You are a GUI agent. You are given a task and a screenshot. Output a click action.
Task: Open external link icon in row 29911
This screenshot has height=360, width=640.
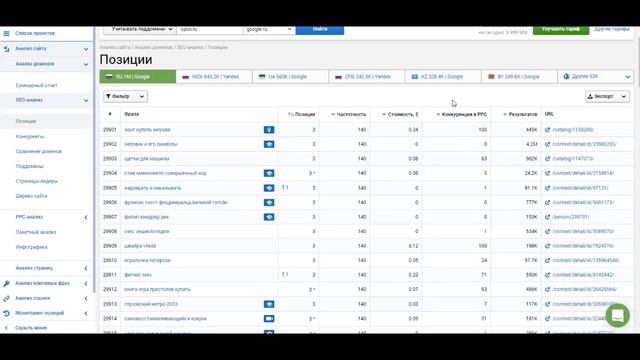[547, 275]
